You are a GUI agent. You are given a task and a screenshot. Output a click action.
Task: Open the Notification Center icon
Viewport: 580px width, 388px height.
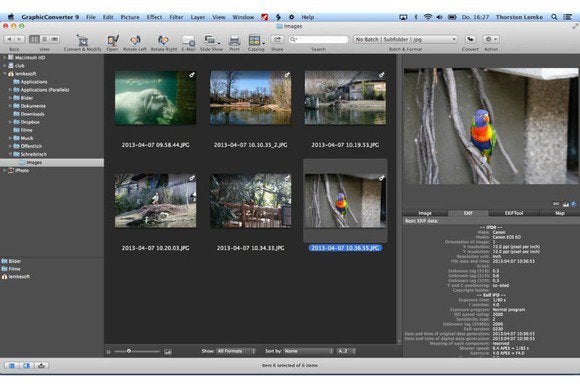(567, 17)
